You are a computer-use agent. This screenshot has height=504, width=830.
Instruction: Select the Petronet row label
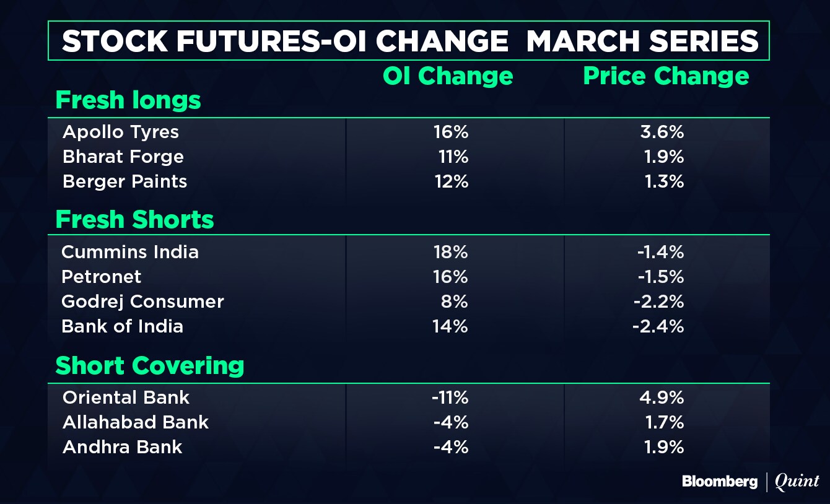[102, 277]
